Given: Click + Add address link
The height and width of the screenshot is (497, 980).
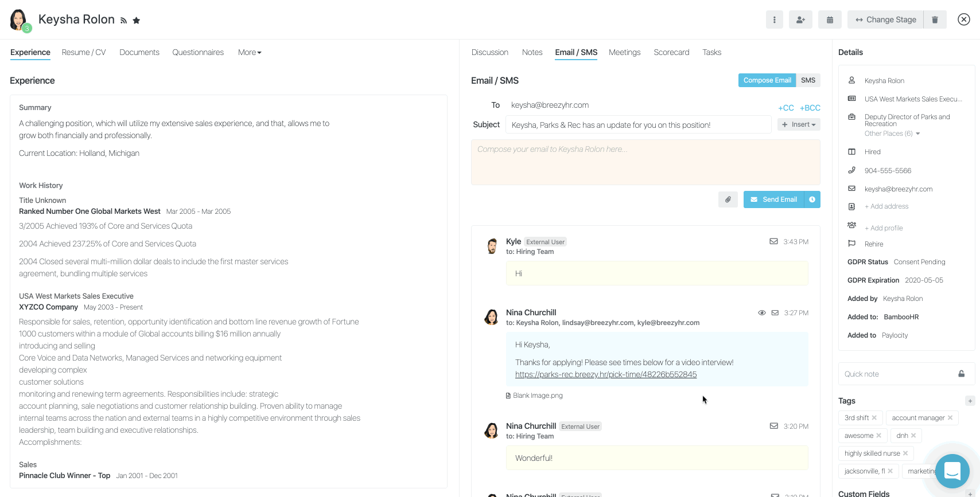Looking at the screenshot, I should pyautogui.click(x=886, y=206).
